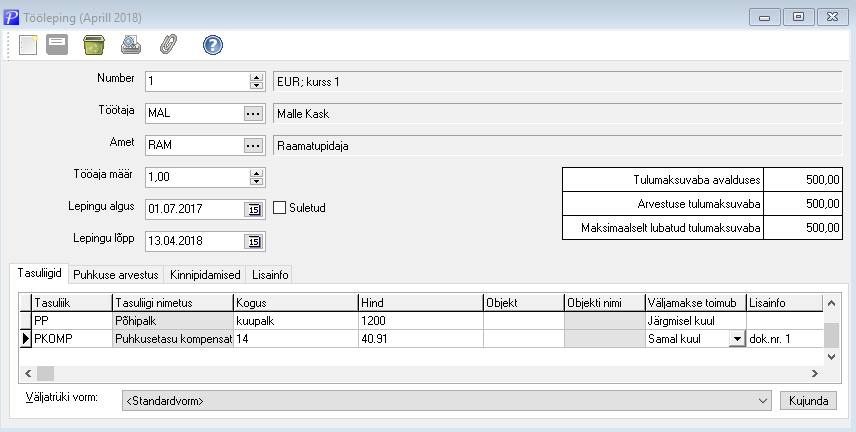Click the grid's left horizontal scroll arrow
Viewport: 856px width, 432px height.
point(28,374)
